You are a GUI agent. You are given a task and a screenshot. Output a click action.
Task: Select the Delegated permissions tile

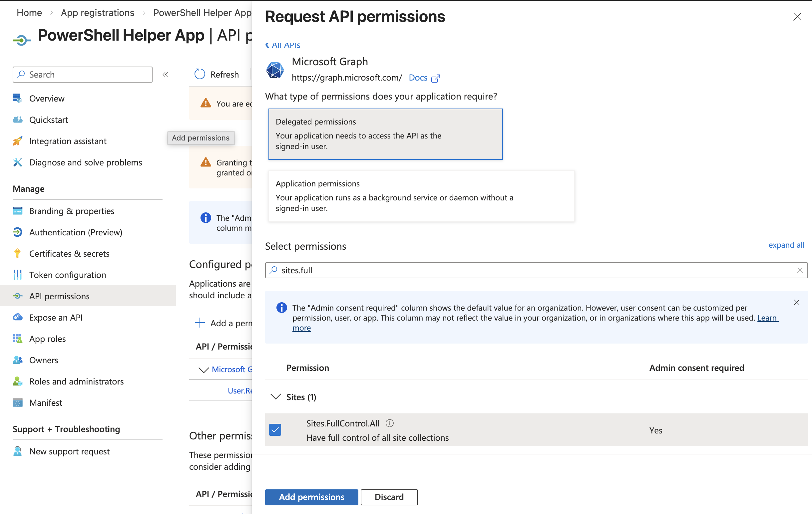pyautogui.click(x=385, y=134)
